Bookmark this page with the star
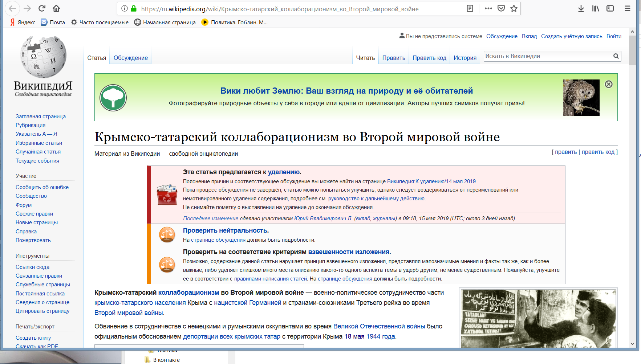The image size is (641, 364). [x=514, y=8]
